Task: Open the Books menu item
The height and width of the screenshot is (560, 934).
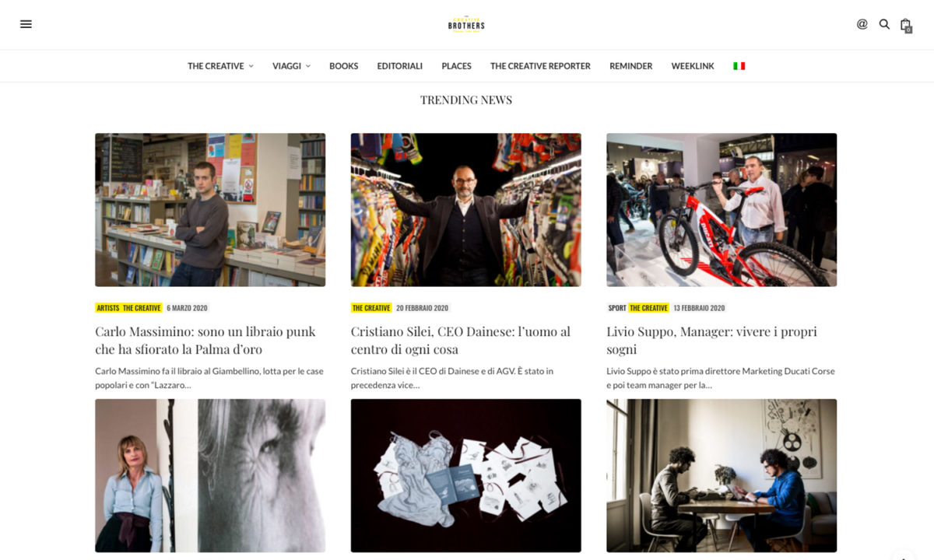Action: coord(343,66)
